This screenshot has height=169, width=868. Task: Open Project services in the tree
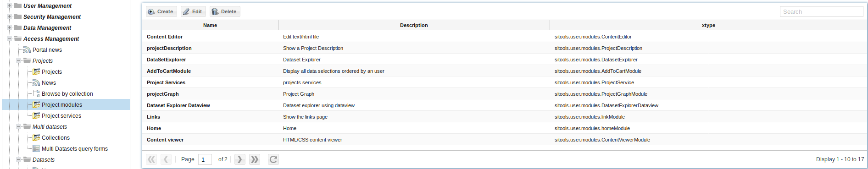coord(61,116)
